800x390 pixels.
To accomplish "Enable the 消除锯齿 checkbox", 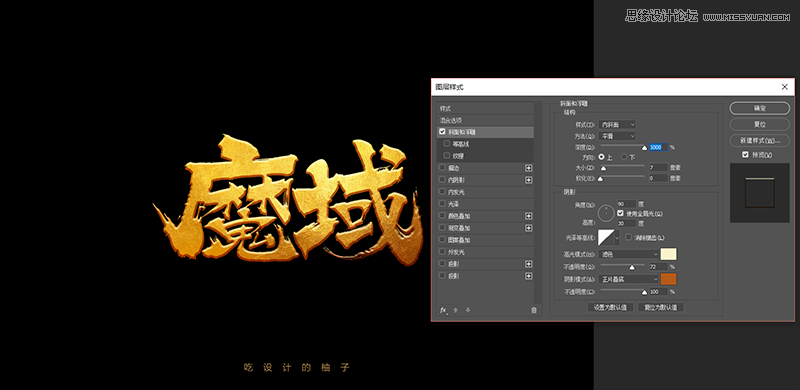I will tap(629, 237).
